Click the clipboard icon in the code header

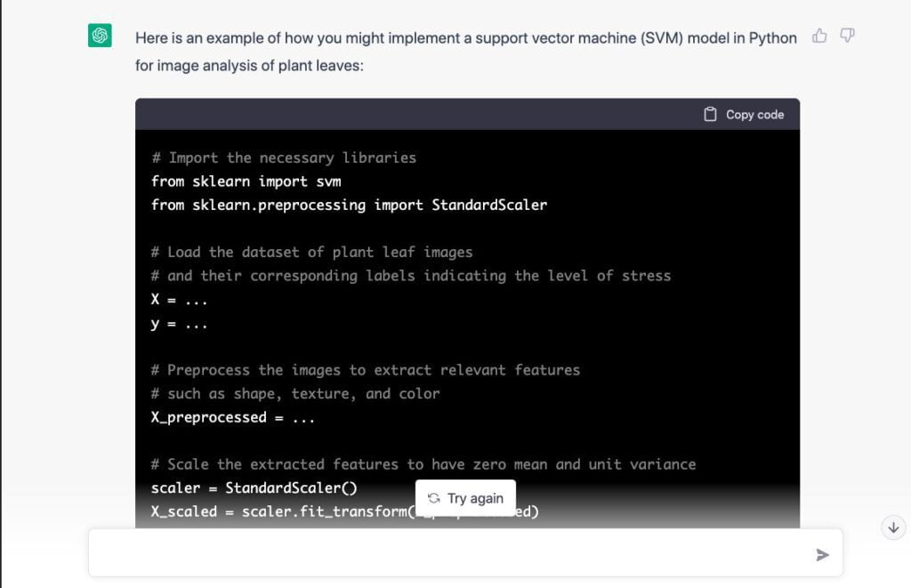(710, 114)
